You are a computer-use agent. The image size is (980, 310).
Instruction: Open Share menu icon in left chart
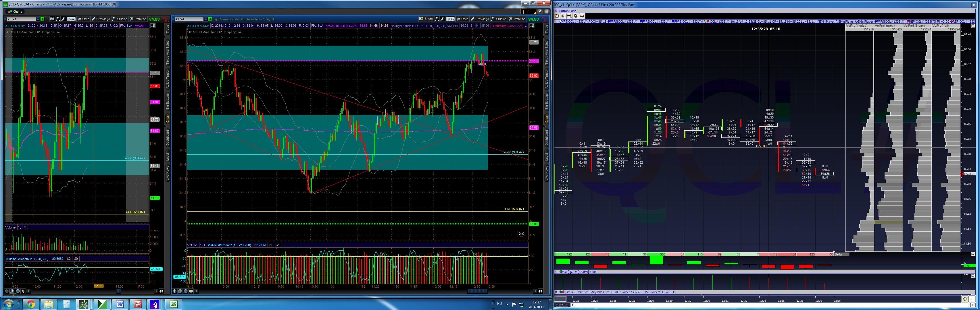(x=53, y=19)
